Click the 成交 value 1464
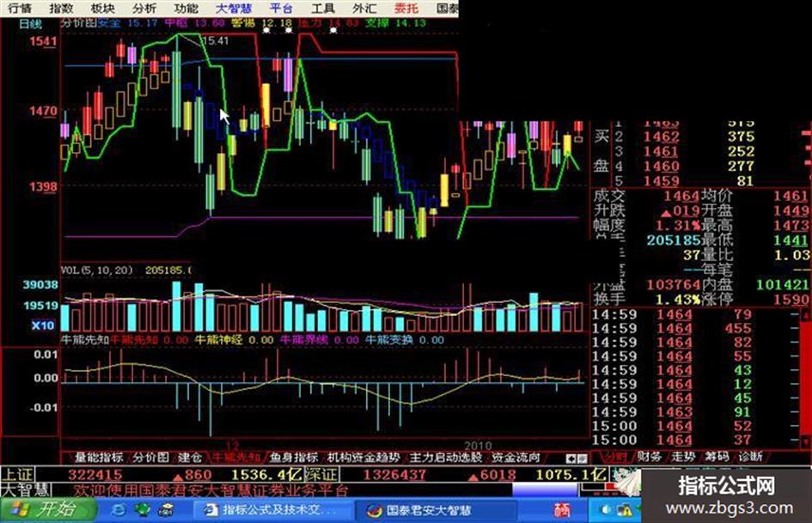 [x=681, y=197]
